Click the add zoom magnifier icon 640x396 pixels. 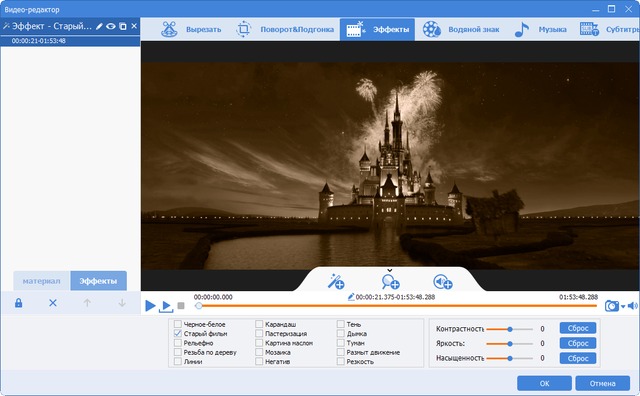pyautogui.click(x=390, y=281)
